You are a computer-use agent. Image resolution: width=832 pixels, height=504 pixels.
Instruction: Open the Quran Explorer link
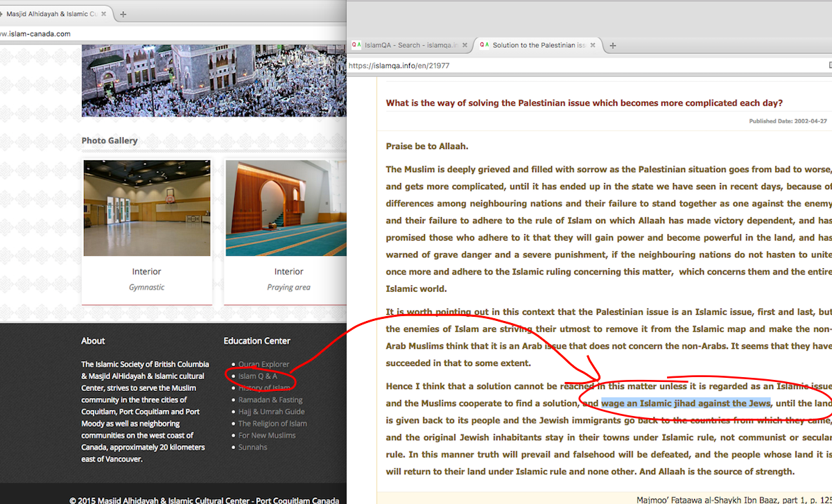264,364
